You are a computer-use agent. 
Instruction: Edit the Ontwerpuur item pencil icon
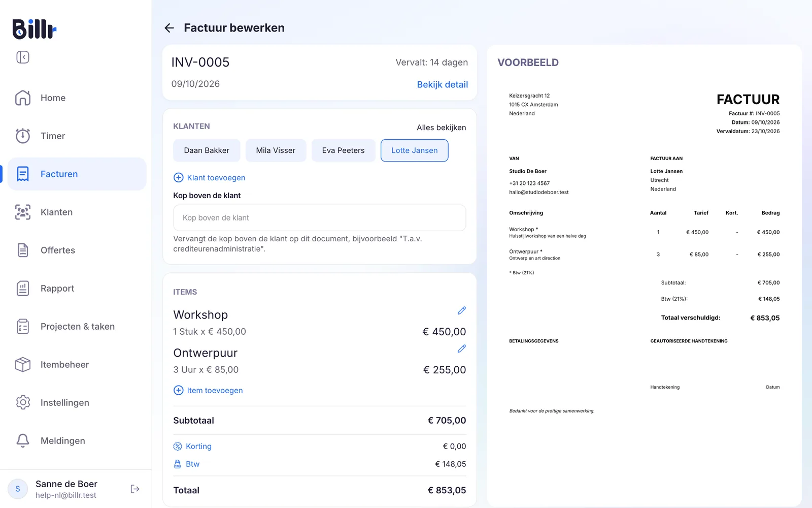pyautogui.click(x=461, y=348)
